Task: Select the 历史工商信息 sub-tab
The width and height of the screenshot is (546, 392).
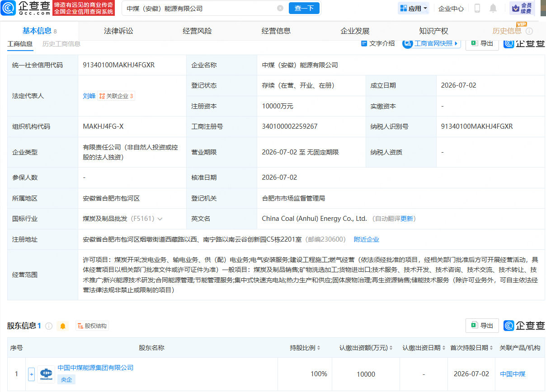Action: [x=61, y=44]
